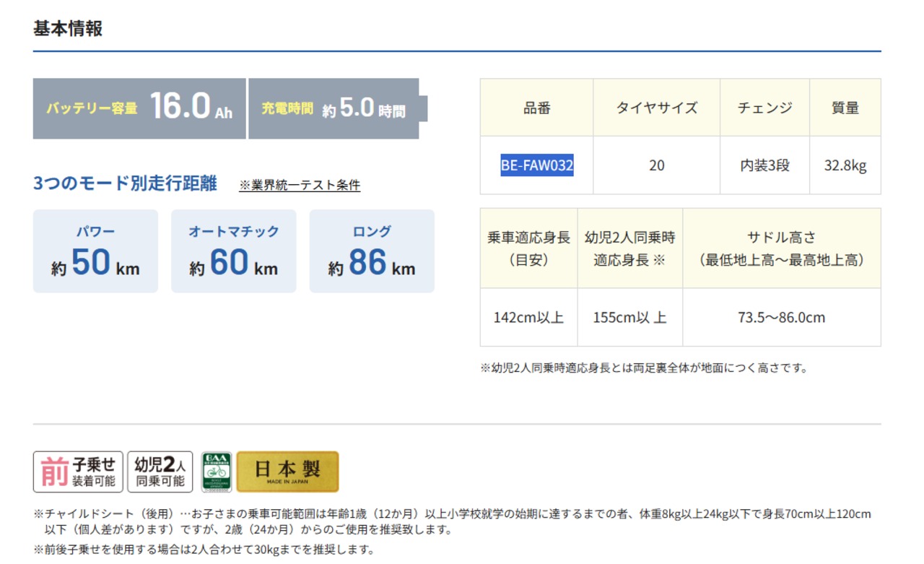Click the highlighted BE-FAW032 product number
924x564 pixels.
[x=536, y=165]
